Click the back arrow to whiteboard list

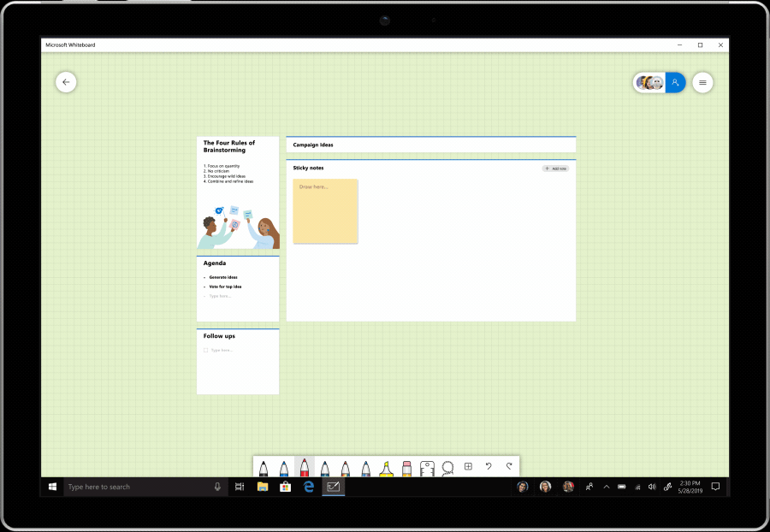tap(66, 82)
